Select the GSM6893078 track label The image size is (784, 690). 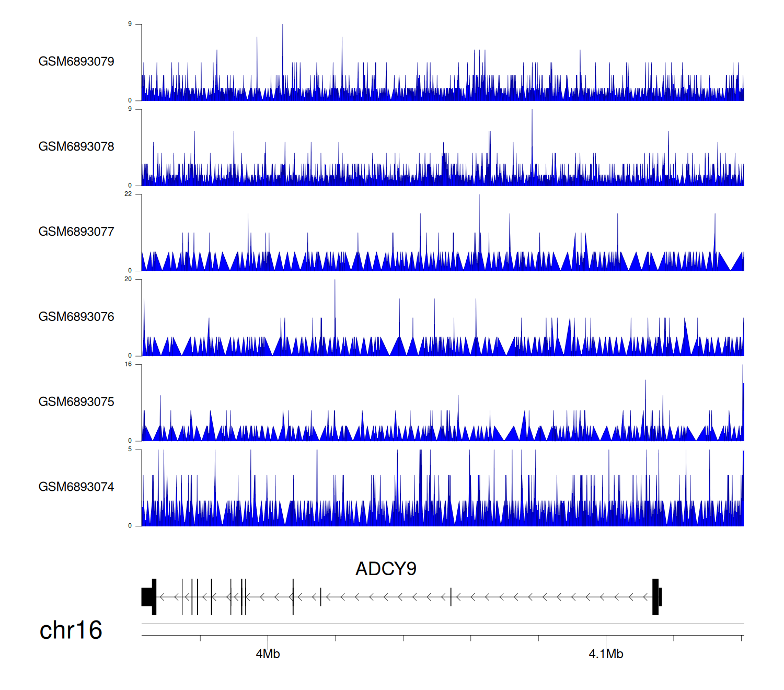(x=76, y=147)
